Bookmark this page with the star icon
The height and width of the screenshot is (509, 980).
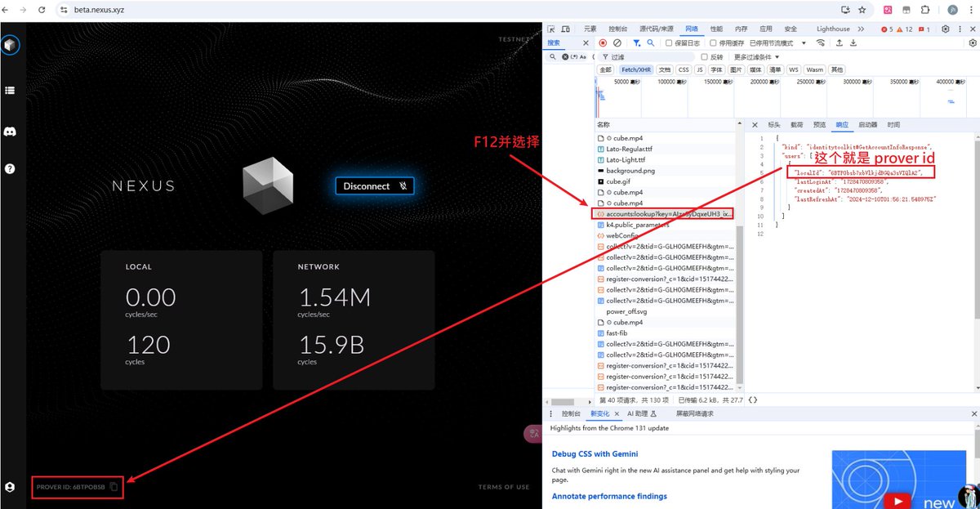862,10
